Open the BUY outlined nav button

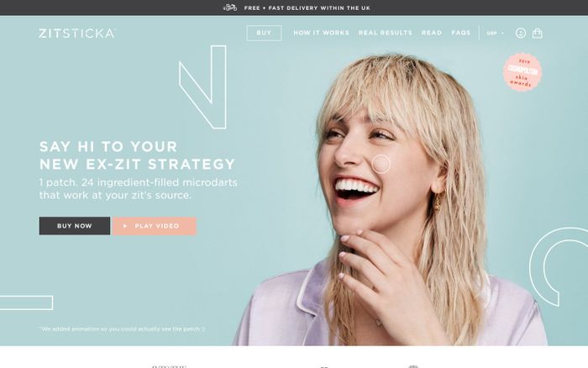[264, 33]
